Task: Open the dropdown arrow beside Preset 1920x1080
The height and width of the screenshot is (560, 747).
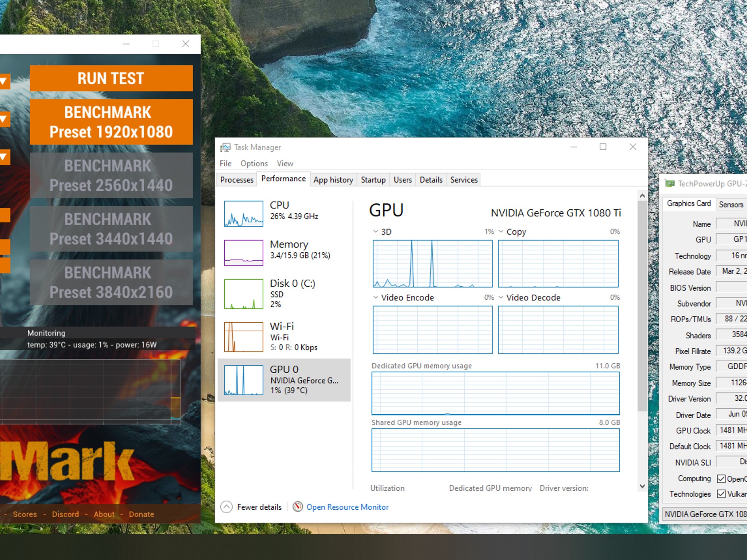Action: pos(4,119)
